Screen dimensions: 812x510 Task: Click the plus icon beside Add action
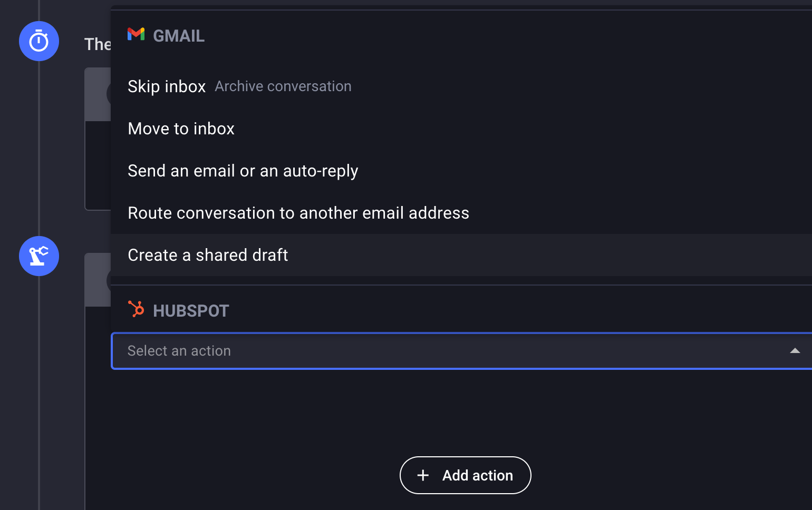423,475
